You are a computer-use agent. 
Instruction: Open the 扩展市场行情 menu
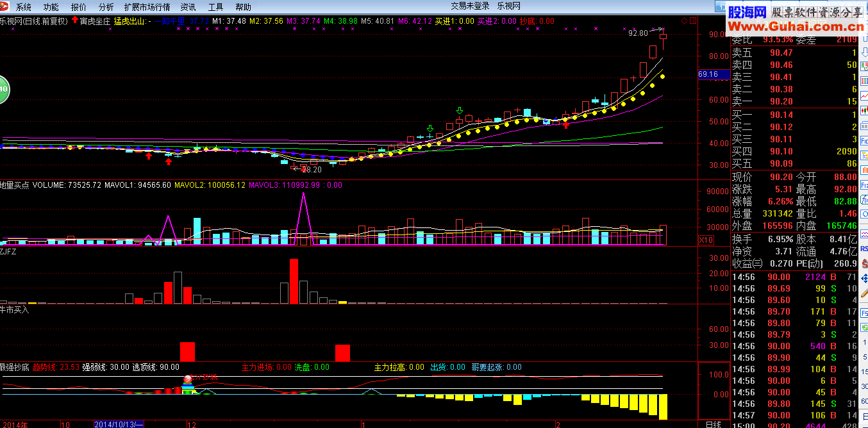pyautogui.click(x=147, y=7)
